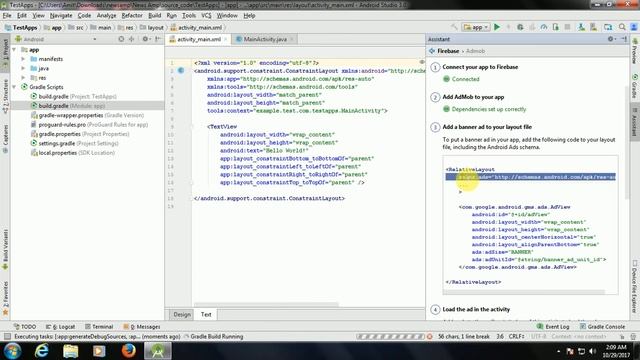
Task: Switch to the Design editor tab
Action: click(182, 314)
